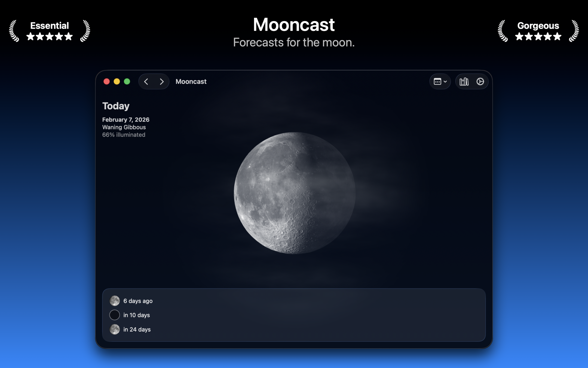The image size is (588, 368).
Task: Click the 'Waning Gibbous' phase label
Action: (x=124, y=127)
